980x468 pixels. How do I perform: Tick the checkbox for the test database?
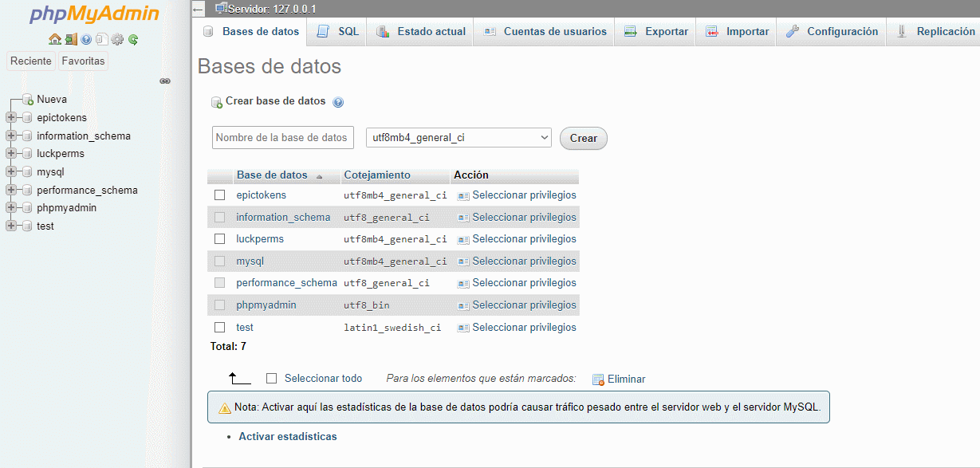[x=220, y=328]
